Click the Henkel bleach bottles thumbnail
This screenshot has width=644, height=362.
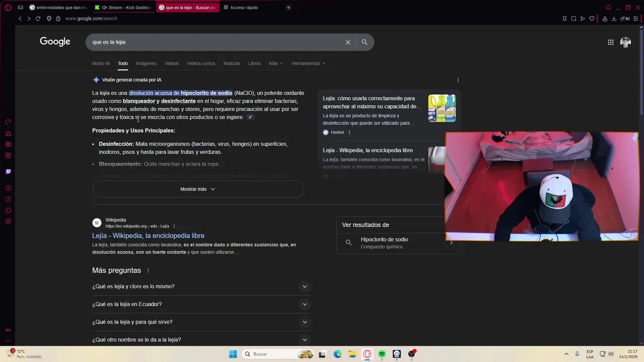(442, 108)
